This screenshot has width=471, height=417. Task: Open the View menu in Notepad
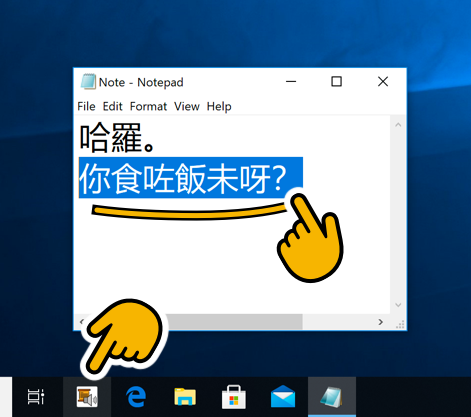click(187, 107)
